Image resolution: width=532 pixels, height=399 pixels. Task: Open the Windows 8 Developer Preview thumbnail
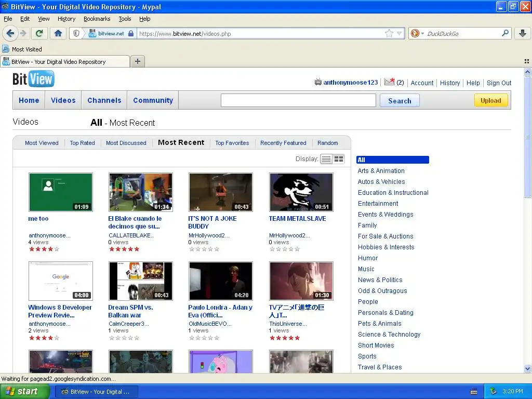[x=61, y=281]
